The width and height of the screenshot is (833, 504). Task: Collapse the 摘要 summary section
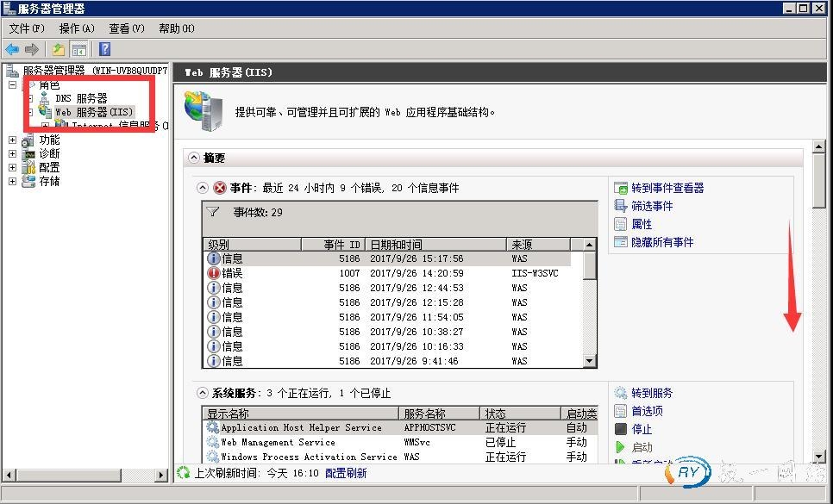(x=194, y=159)
